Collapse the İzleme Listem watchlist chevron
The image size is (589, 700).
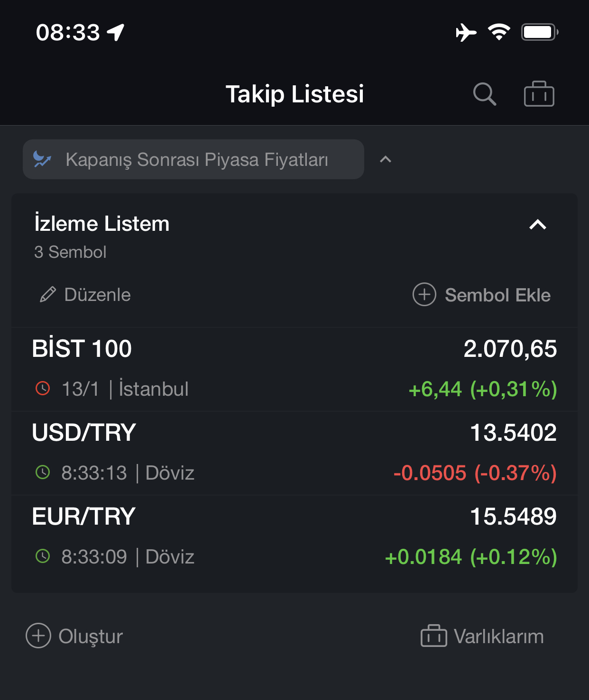click(538, 225)
